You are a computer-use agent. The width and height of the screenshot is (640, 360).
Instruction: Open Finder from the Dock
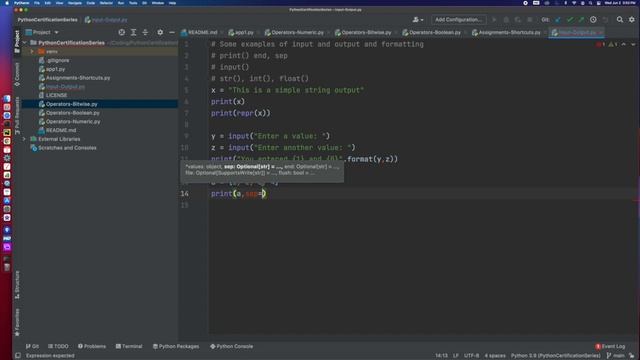[x=7, y=98]
